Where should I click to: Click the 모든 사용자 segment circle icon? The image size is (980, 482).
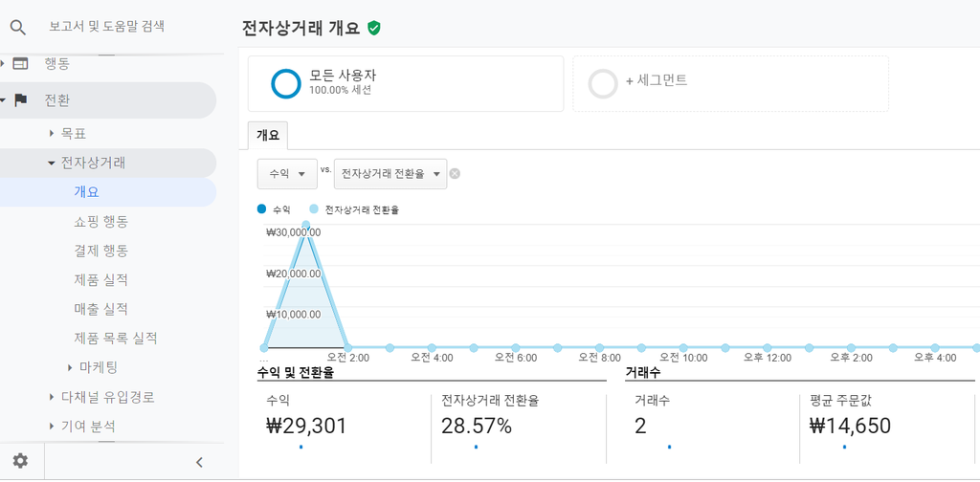click(x=286, y=83)
